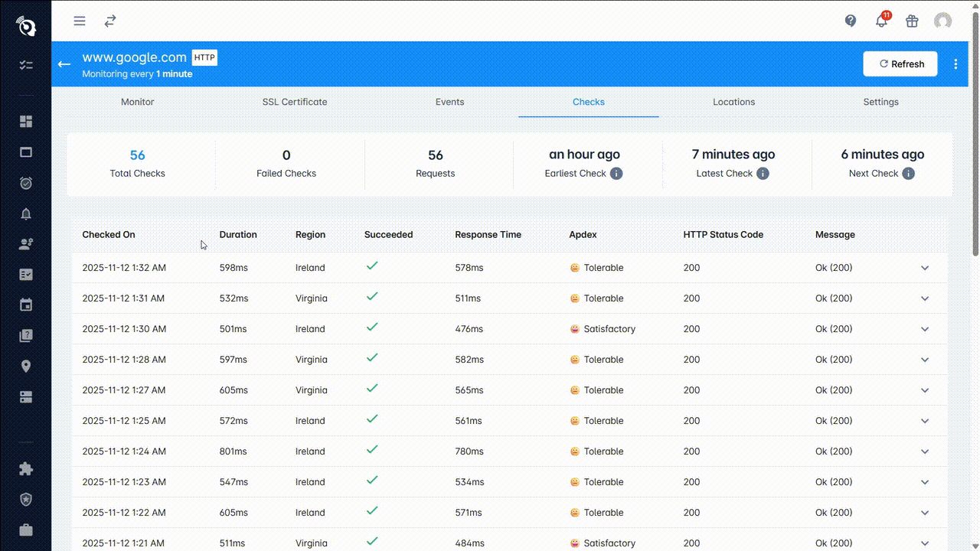Open the map pin locations sidebar icon
Image resolution: width=980 pixels, height=551 pixels.
26,367
